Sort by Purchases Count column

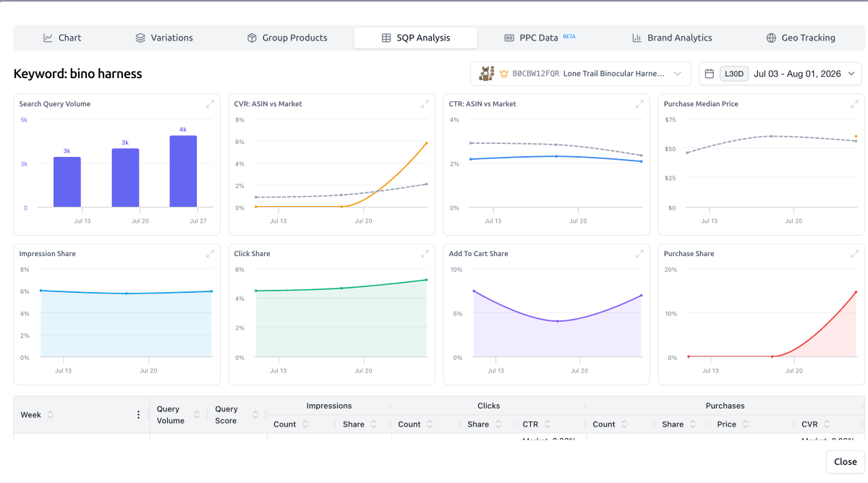624,424
